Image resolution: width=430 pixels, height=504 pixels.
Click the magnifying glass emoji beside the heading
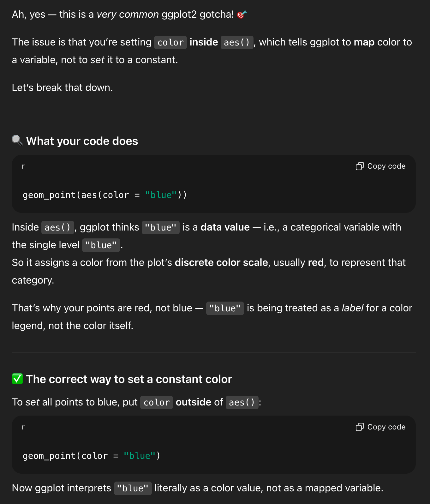17,141
